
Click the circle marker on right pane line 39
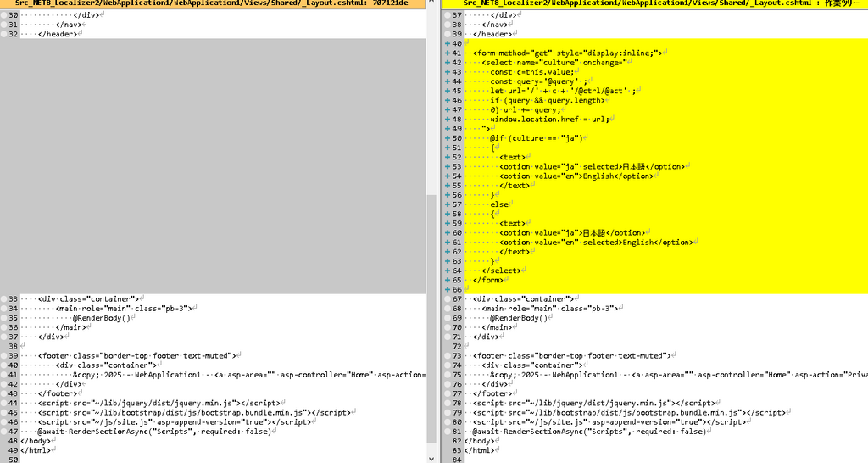(x=447, y=34)
